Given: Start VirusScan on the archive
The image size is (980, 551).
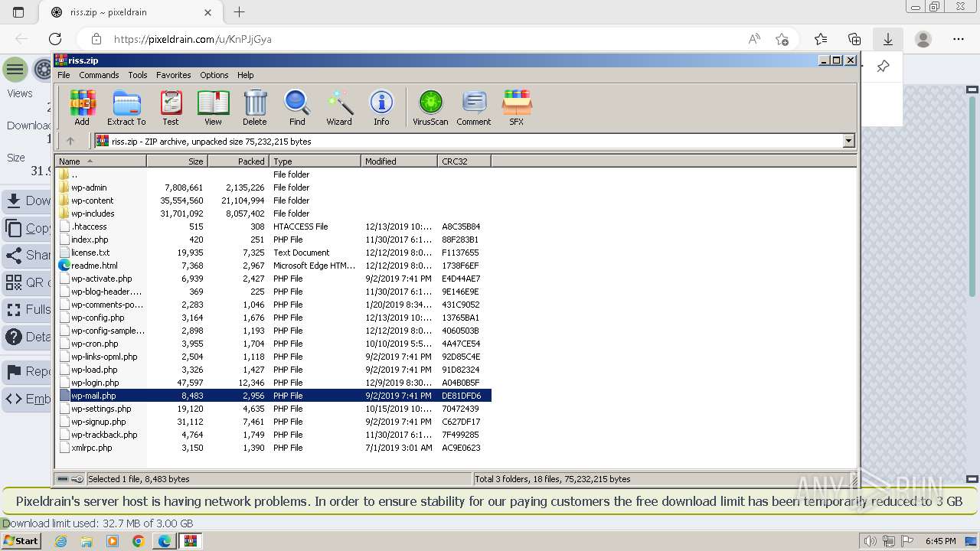Looking at the screenshot, I should coord(430,108).
